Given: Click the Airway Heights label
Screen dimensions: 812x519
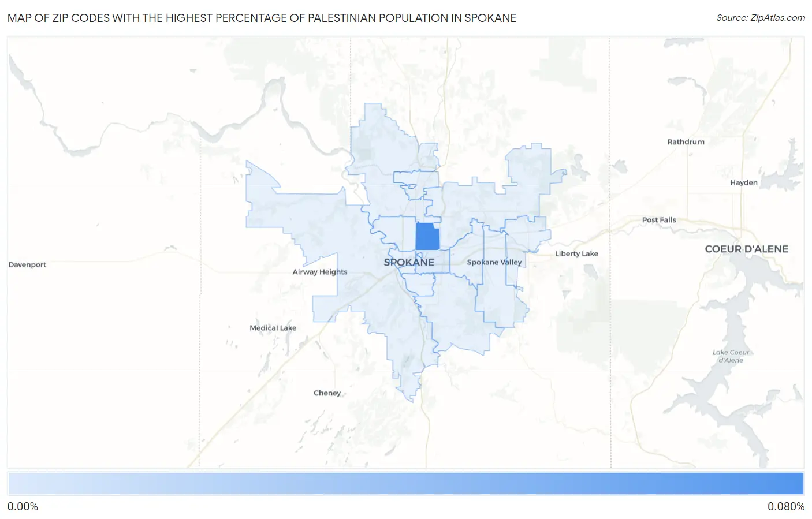Looking at the screenshot, I should coord(320,272).
